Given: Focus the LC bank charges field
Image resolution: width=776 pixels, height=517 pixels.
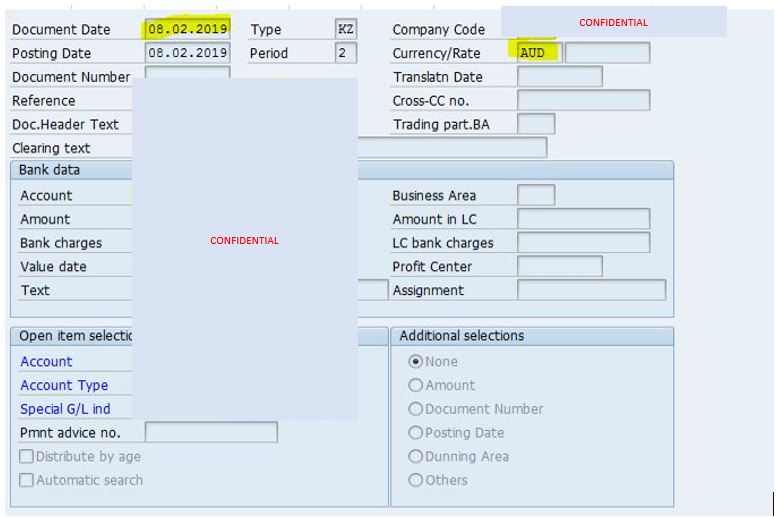Looking at the screenshot, I should coord(583,243).
